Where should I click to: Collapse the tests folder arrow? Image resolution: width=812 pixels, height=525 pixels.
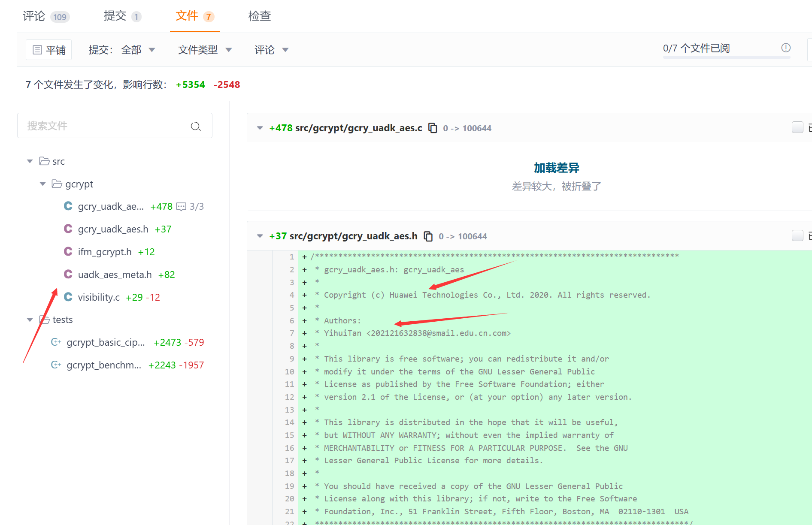coord(30,320)
